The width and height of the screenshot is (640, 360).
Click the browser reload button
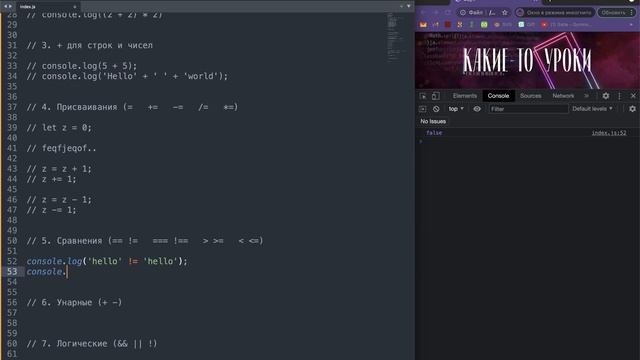click(448, 13)
